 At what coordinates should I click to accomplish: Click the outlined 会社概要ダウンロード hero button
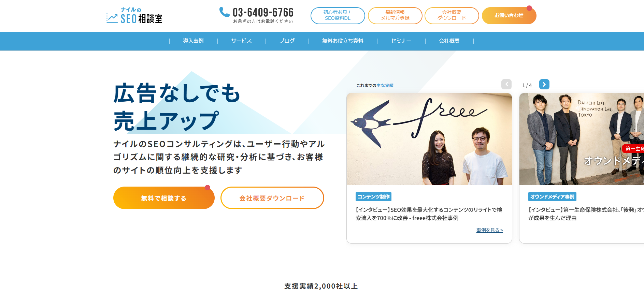click(x=272, y=198)
